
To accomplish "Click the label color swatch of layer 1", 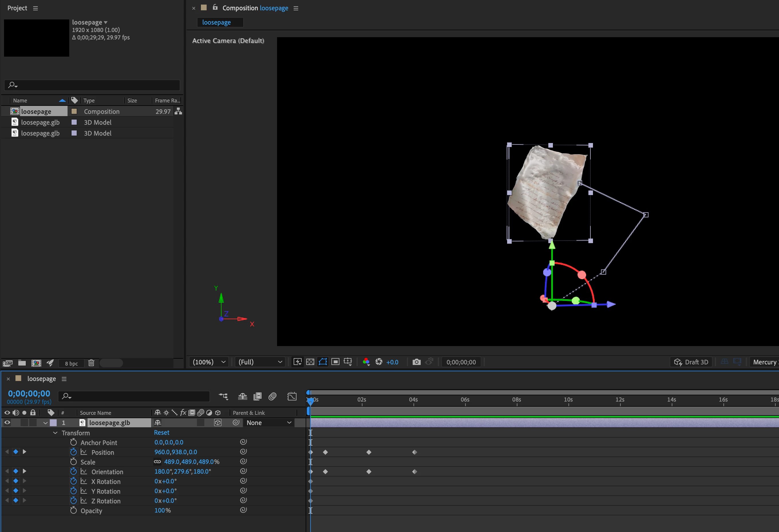I will click(x=53, y=423).
